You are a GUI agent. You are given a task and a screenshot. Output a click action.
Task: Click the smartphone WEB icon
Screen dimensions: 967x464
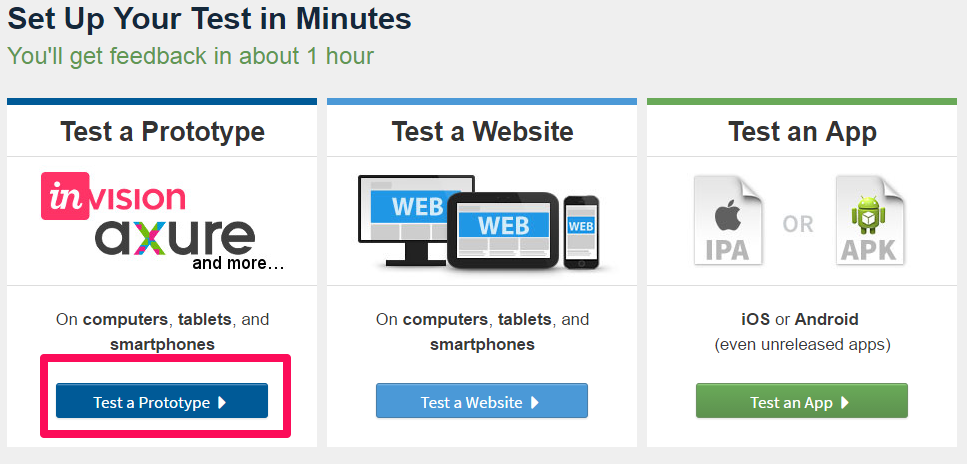click(x=581, y=232)
